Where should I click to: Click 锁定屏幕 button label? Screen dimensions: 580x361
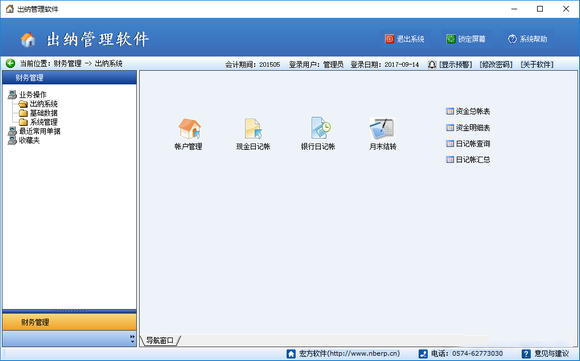(472, 39)
